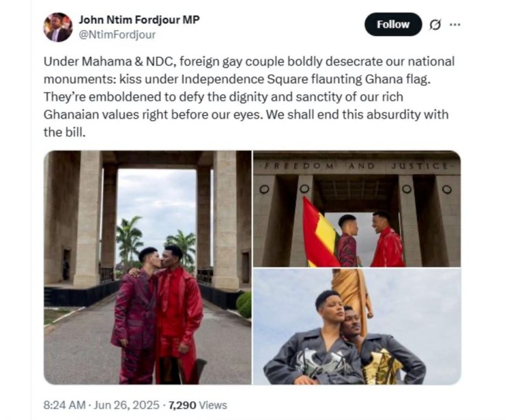Screen dimensions: 505x420
Task: Open John Ntim Fordjour's profile avatar
Action: coord(58,27)
